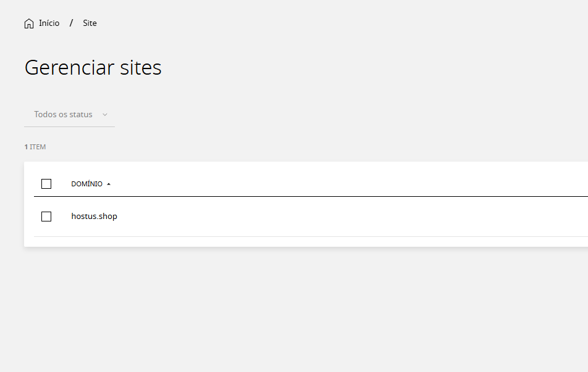Click the home icon in the breadcrumb
Image resolution: width=588 pixels, height=372 pixels.
point(29,23)
